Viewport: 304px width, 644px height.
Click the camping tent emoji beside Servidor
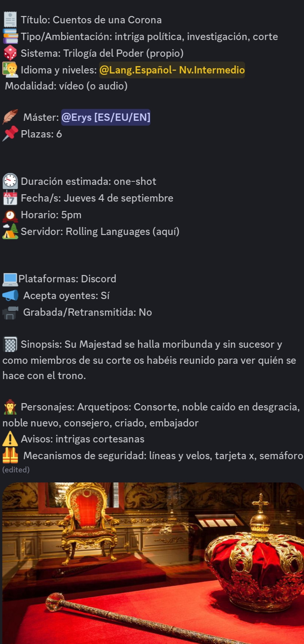click(x=10, y=231)
